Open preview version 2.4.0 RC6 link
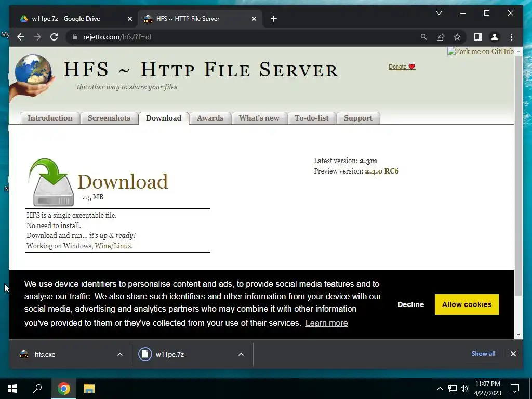 [x=382, y=171]
